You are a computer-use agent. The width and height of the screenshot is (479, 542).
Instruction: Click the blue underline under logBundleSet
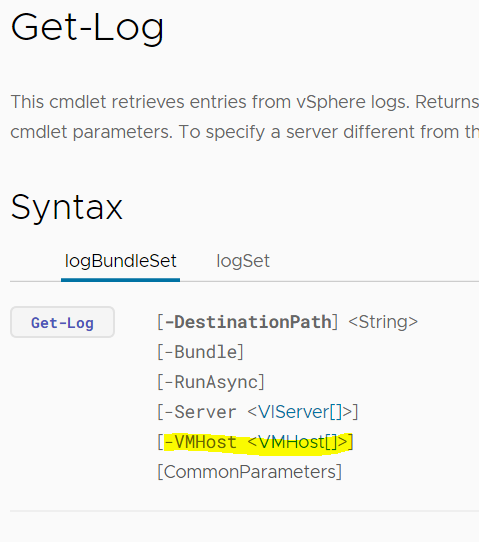point(120,280)
